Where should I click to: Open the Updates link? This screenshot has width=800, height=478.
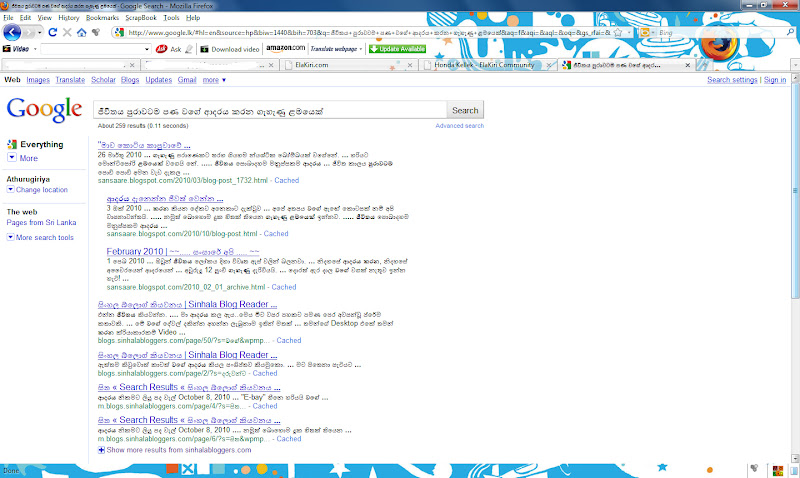pyautogui.click(x=159, y=80)
